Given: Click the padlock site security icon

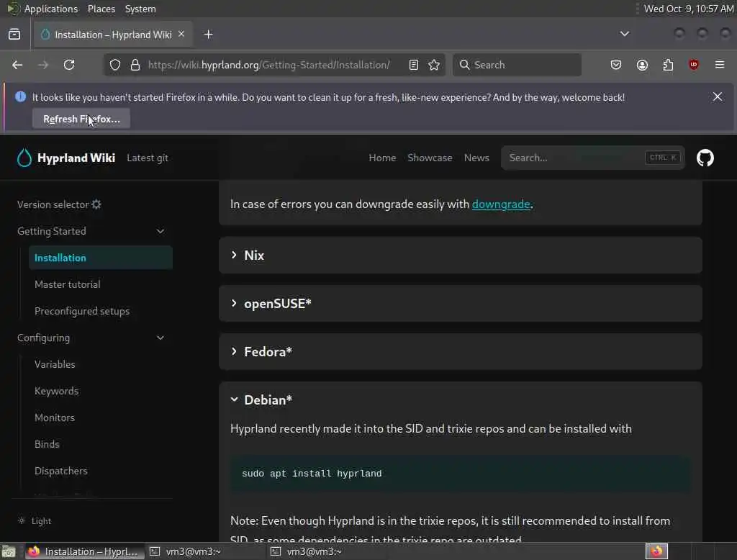Looking at the screenshot, I should [135, 65].
